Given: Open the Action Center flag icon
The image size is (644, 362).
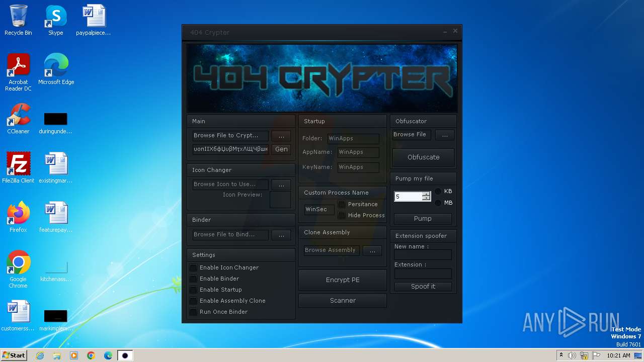Looking at the screenshot, I should [x=596, y=355].
